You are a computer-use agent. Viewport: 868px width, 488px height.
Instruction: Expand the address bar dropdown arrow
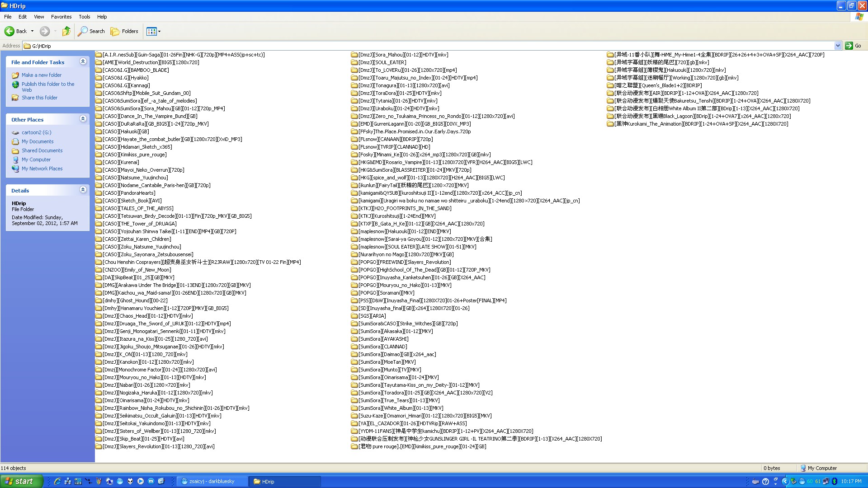tap(837, 46)
